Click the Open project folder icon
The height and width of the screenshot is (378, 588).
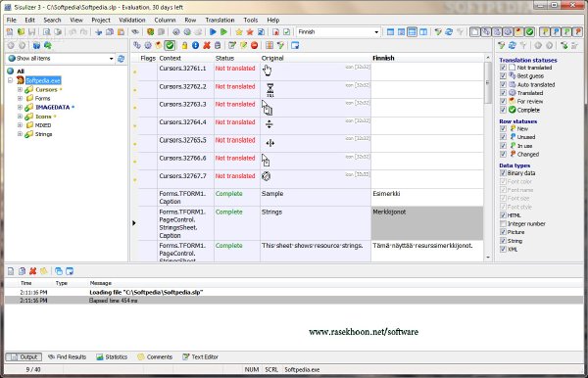pos(21,32)
